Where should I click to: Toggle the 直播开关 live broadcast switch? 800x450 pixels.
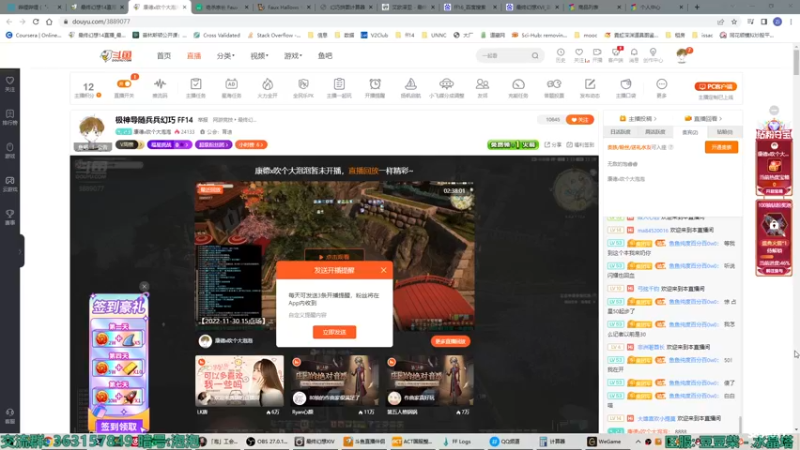click(x=124, y=85)
